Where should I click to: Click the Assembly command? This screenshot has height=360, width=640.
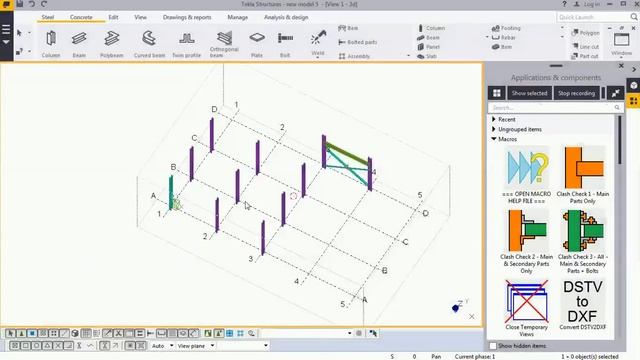click(354, 56)
